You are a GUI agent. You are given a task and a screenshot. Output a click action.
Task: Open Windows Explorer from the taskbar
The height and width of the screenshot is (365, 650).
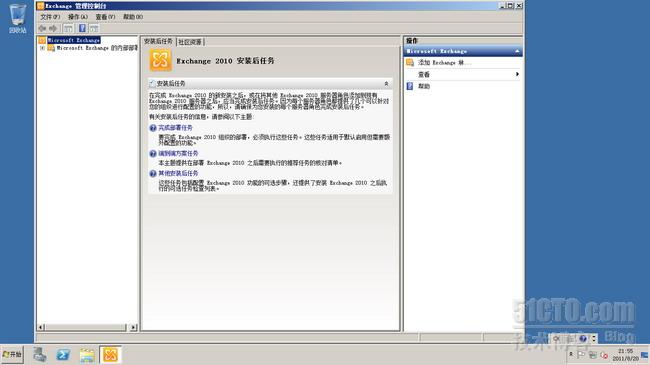(87, 355)
